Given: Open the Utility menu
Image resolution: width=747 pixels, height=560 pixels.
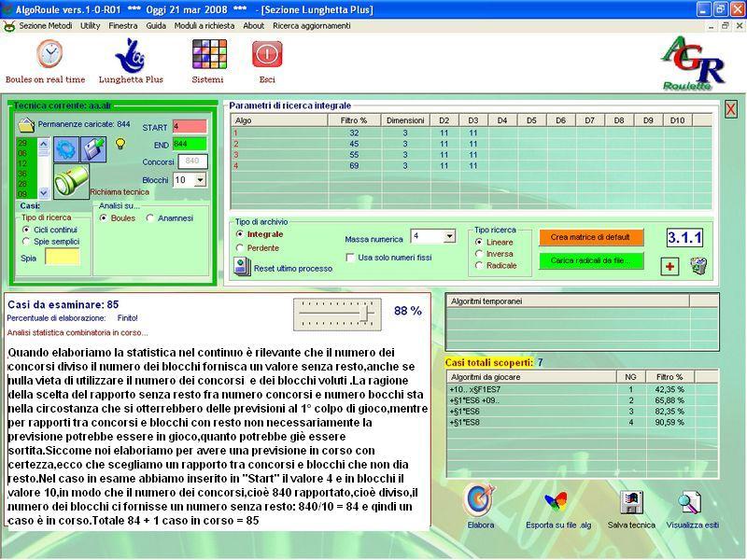Looking at the screenshot, I should (x=90, y=26).
